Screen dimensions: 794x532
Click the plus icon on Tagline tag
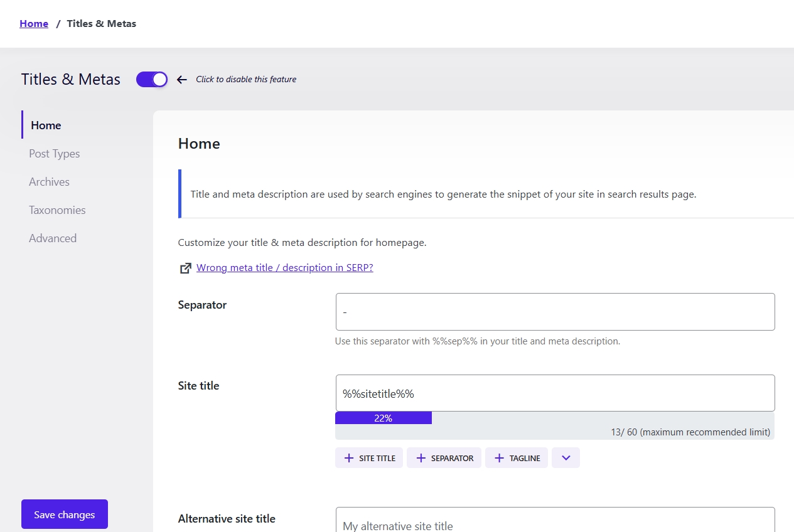(499, 458)
